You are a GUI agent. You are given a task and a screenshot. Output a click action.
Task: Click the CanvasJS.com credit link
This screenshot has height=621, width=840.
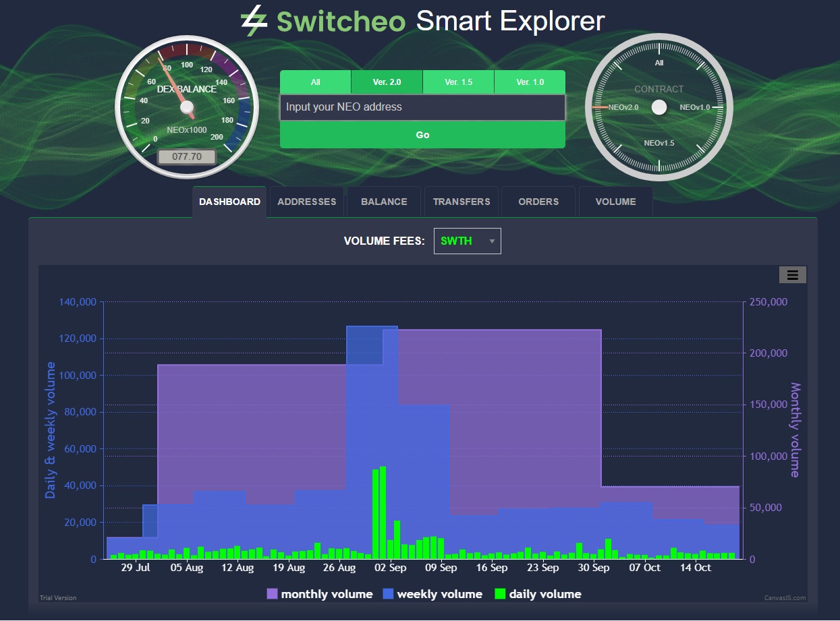click(x=785, y=598)
